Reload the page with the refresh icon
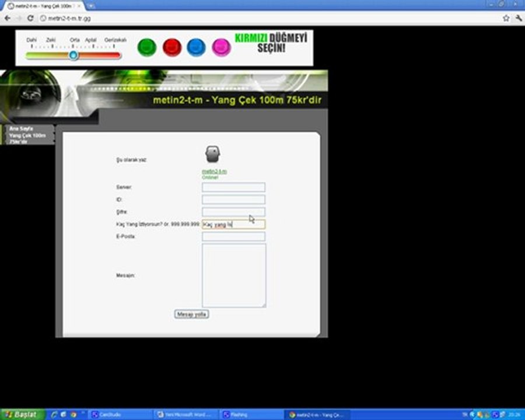 30,18
